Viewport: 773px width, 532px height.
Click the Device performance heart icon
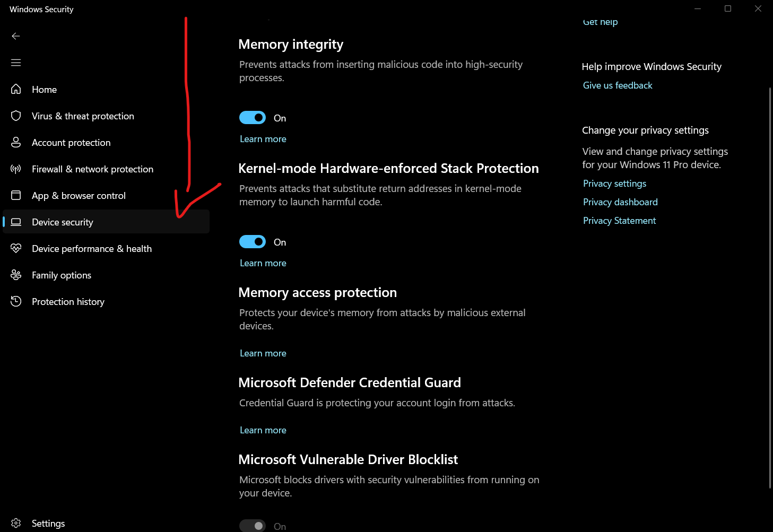tap(16, 248)
